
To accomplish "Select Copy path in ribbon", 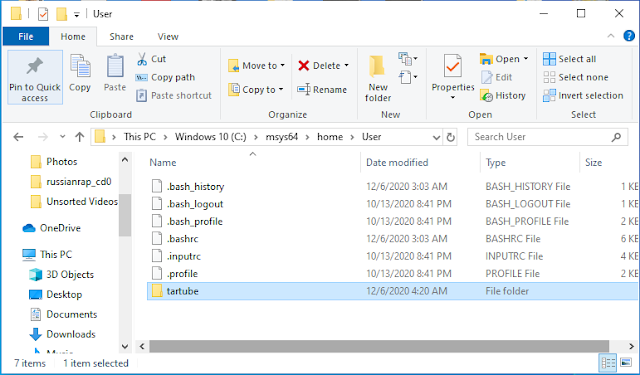I will click(165, 78).
